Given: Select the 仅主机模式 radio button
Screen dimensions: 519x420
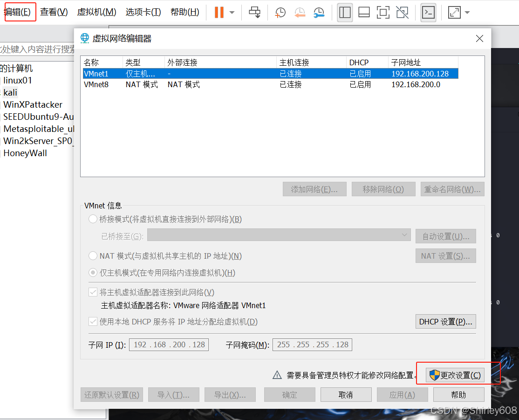Looking at the screenshot, I should (x=93, y=273).
